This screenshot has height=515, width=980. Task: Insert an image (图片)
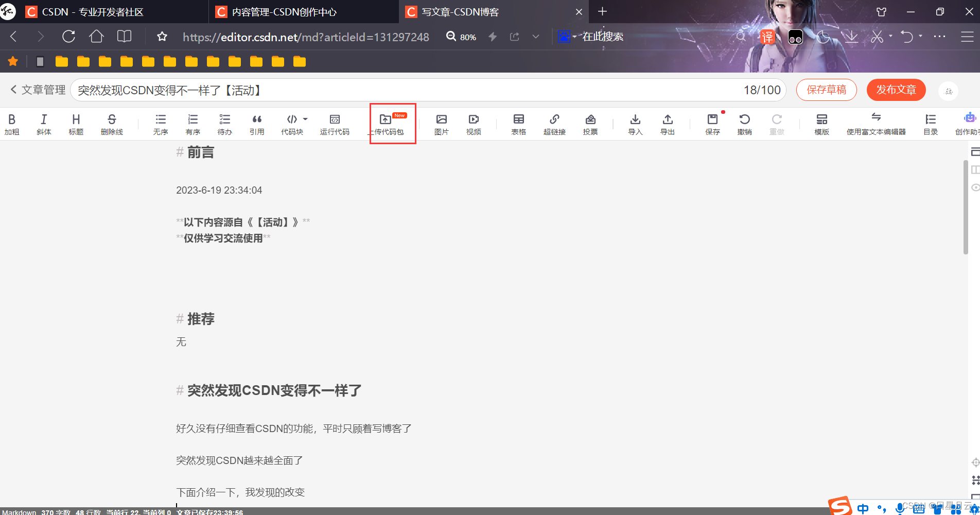(441, 125)
